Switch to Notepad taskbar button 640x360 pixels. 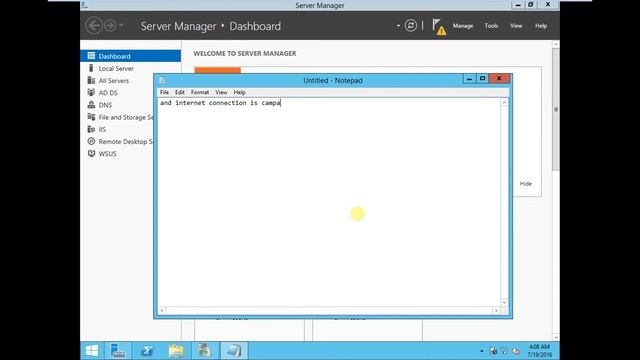click(x=234, y=351)
